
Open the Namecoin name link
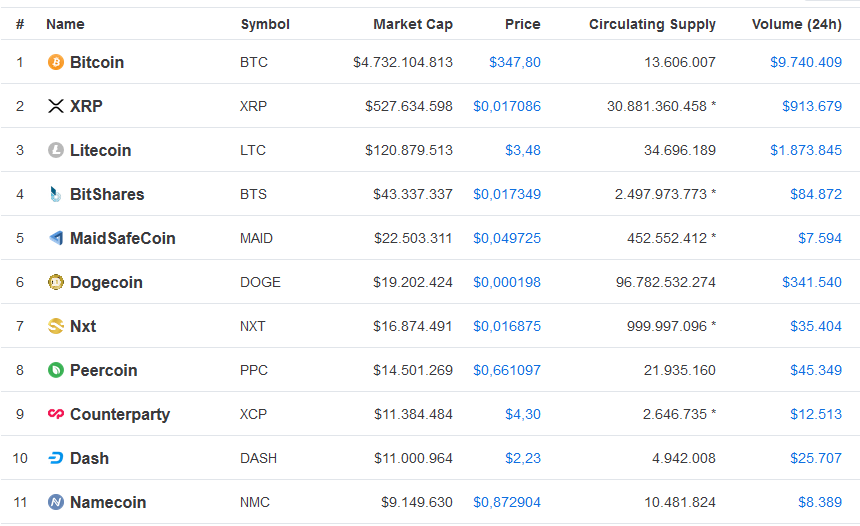tap(108, 502)
